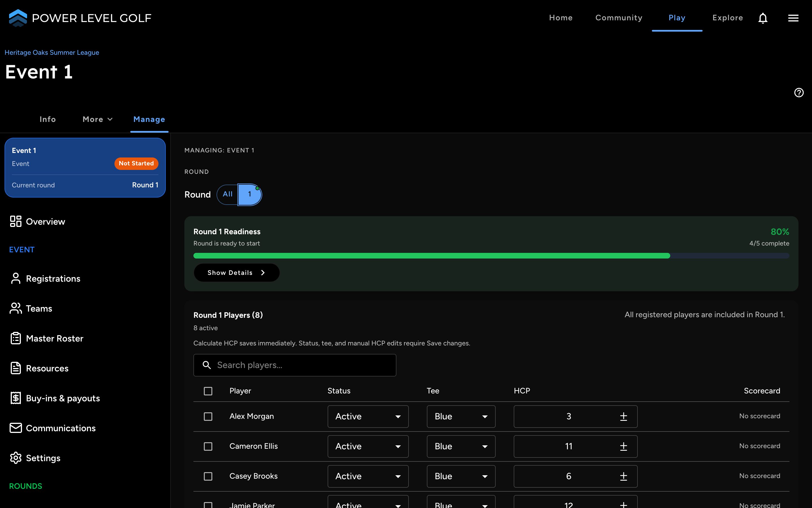812x508 pixels.
Task: Click the Show Details button
Action: click(237, 273)
